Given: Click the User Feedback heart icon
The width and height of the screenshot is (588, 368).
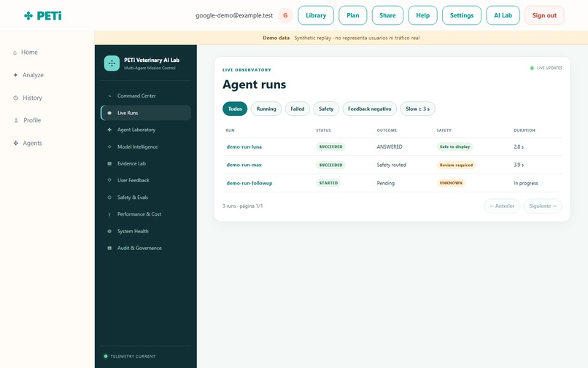Looking at the screenshot, I should (x=109, y=180).
